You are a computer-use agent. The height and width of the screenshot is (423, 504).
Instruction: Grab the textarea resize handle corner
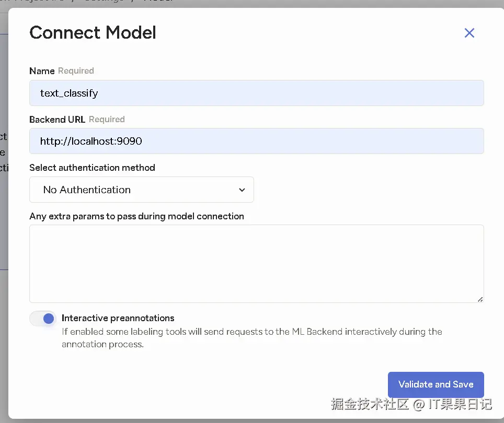[480, 299]
